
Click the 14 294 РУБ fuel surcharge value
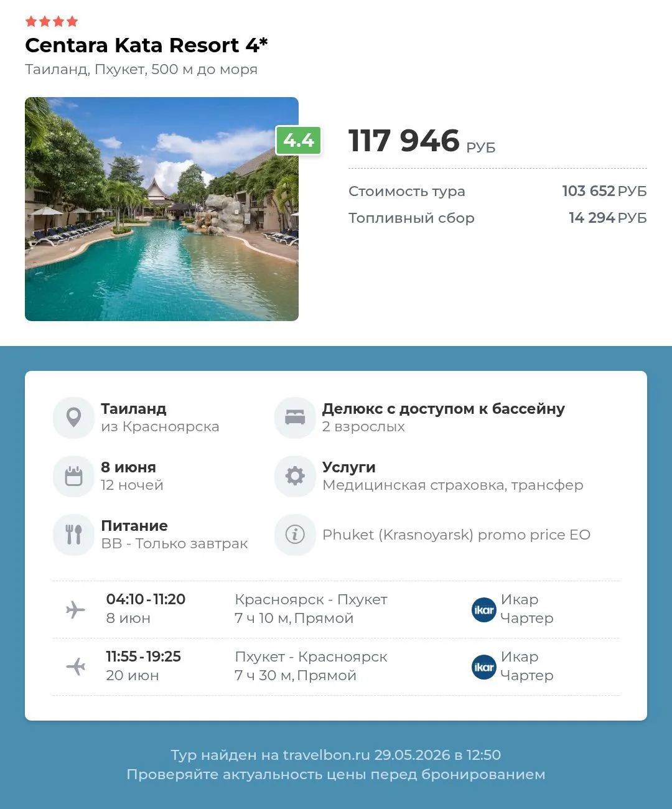click(607, 218)
